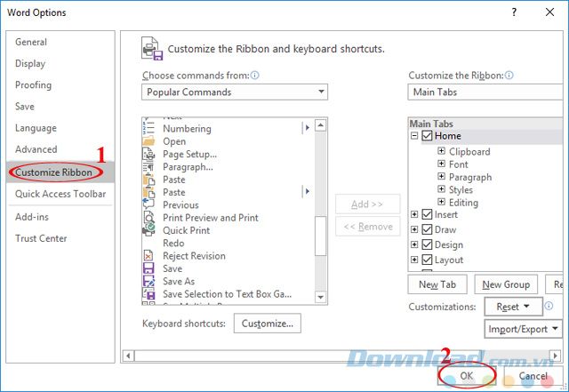This screenshot has height=392, width=569.
Task: Click info icon beside Choose commands from
Action: point(255,76)
